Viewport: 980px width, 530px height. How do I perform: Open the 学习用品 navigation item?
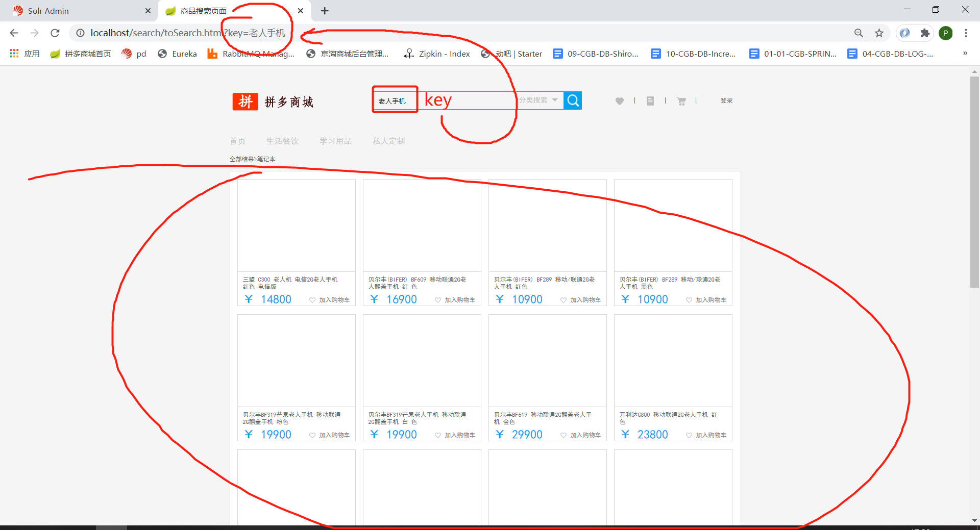pos(335,141)
